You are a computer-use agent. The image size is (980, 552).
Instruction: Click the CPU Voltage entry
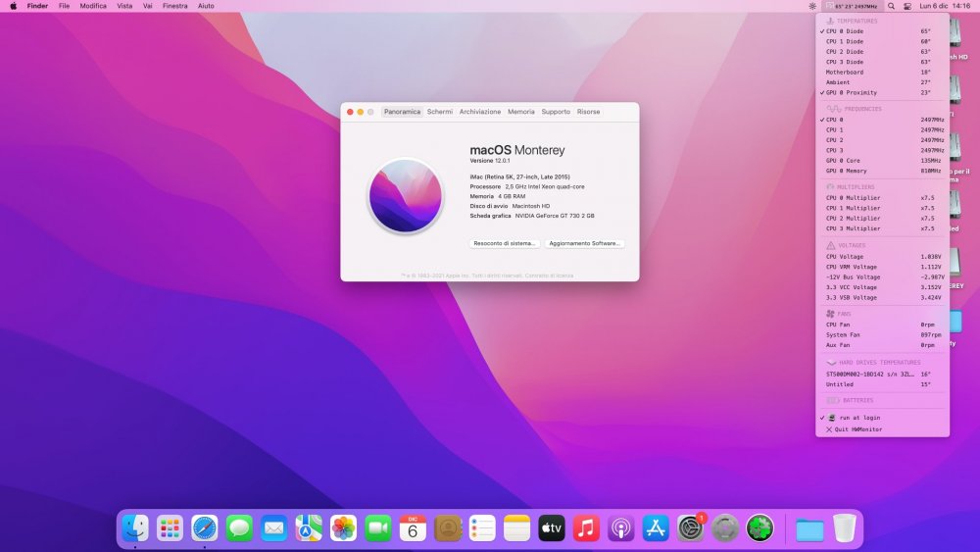[x=882, y=256]
